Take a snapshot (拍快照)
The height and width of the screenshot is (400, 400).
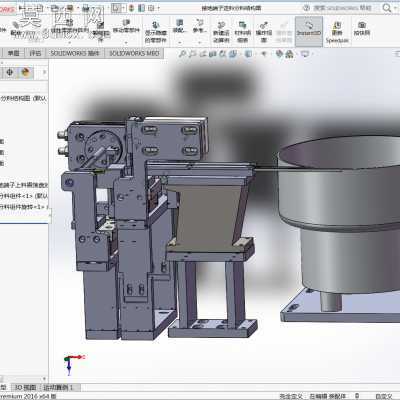click(x=362, y=29)
